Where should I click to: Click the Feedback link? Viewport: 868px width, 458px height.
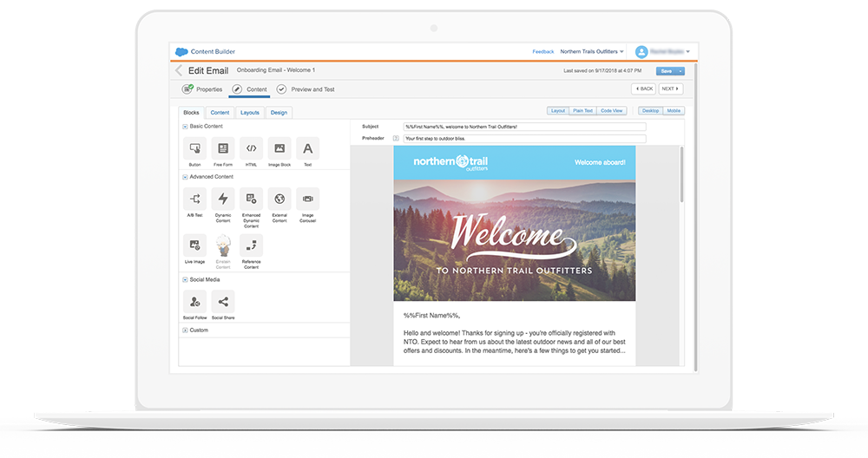click(x=543, y=51)
